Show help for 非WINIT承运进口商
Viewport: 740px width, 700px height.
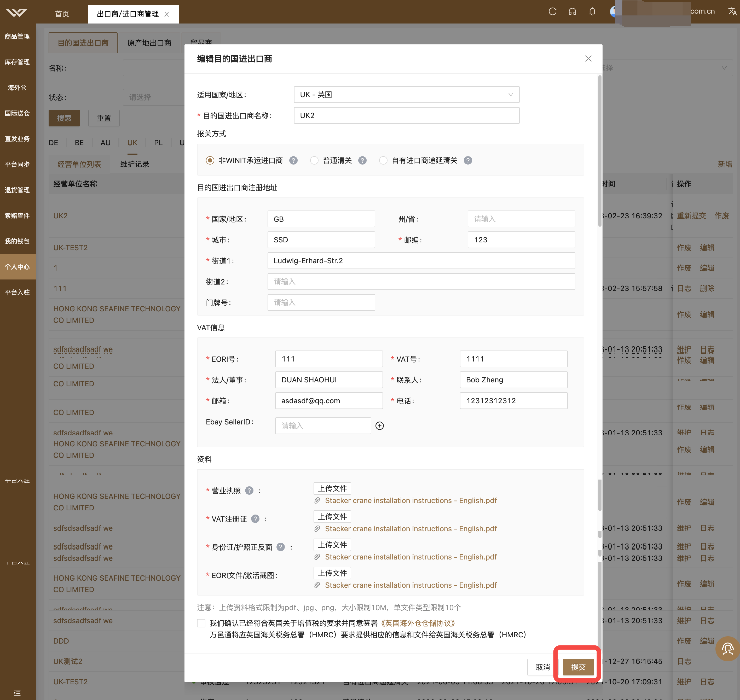pyautogui.click(x=293, y=160)
